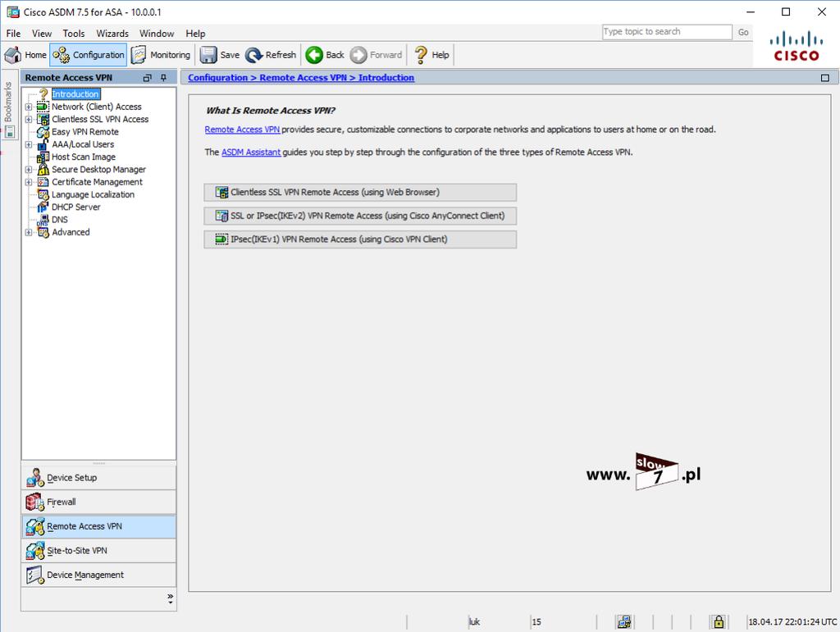Image resolution: width=840 pixels, height=632 pixels.
Task: Expand AAA/Local Users node
Action: coord(29,144)
